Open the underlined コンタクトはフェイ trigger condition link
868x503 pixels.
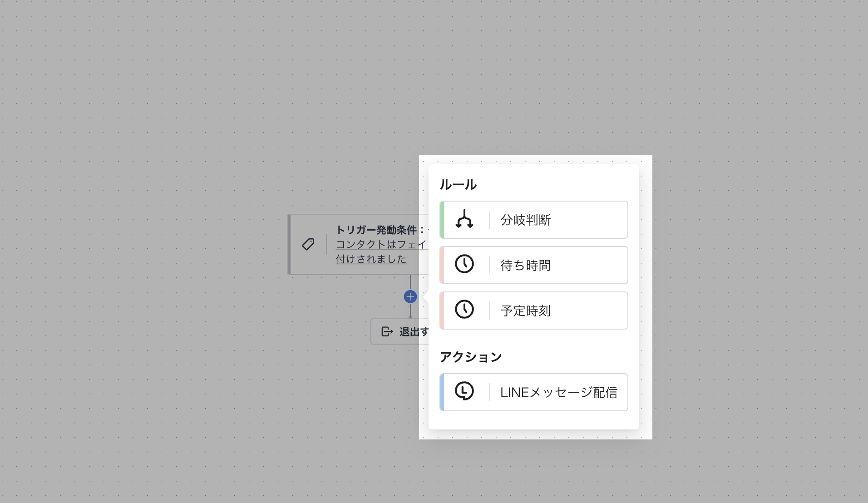[380, 245]
